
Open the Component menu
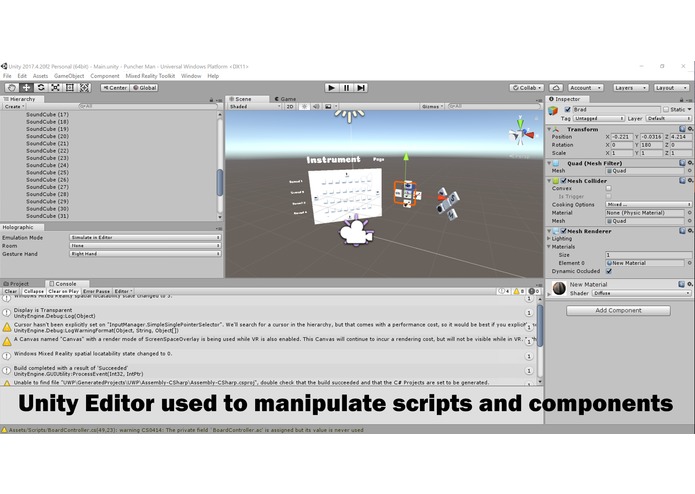tap(105, 76)
